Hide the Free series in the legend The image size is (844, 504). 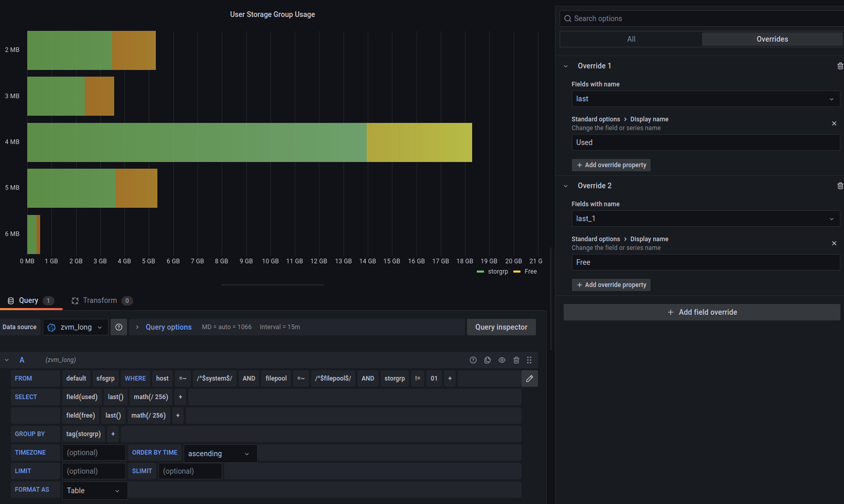(x=530, y=272)
